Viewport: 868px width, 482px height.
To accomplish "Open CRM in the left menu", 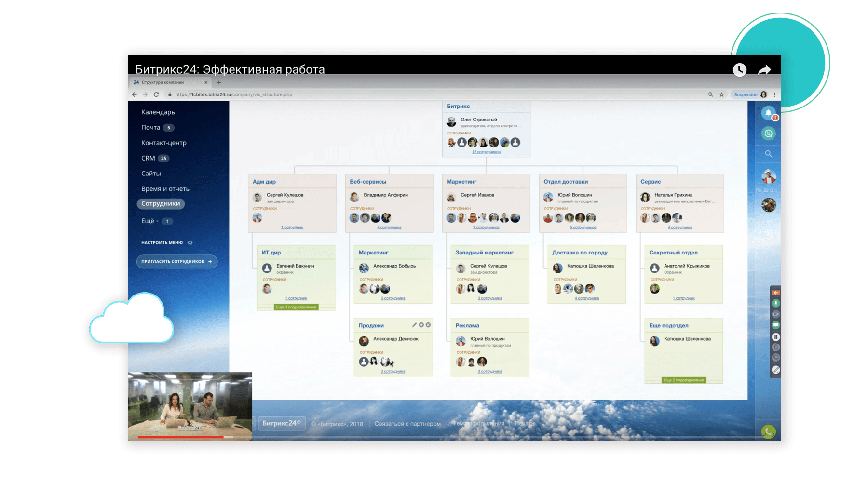I will point(148,158).
